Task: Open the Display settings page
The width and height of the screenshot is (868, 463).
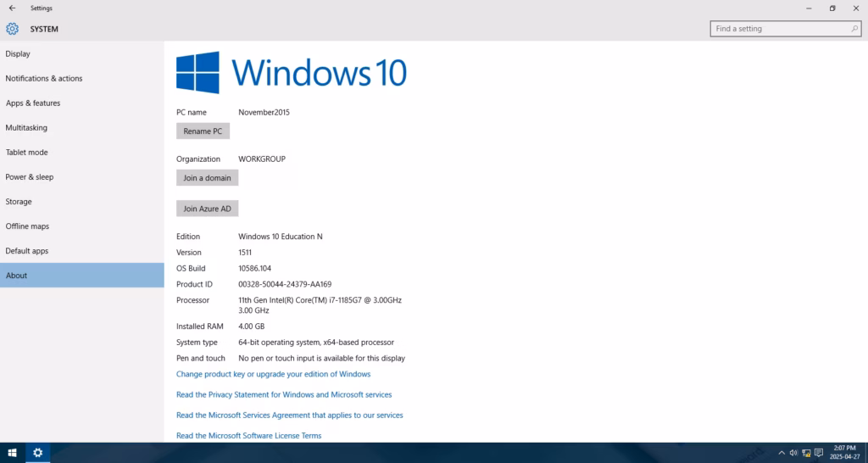Action: [x=82, y=53]
